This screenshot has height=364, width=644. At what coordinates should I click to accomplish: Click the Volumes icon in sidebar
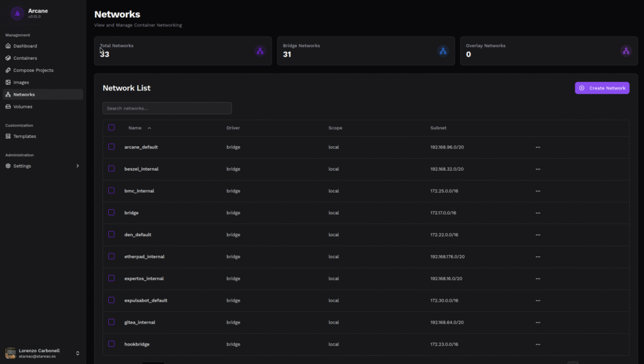coord(8,106)
